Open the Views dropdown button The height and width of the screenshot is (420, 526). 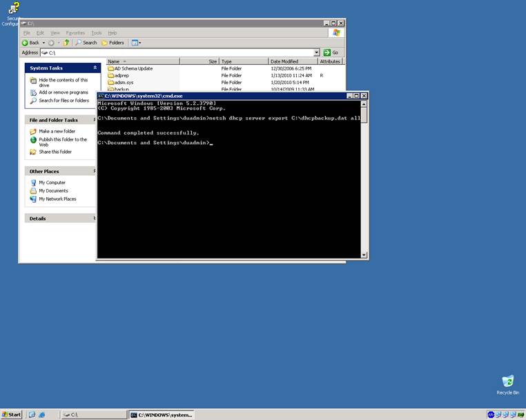(136, 43)
